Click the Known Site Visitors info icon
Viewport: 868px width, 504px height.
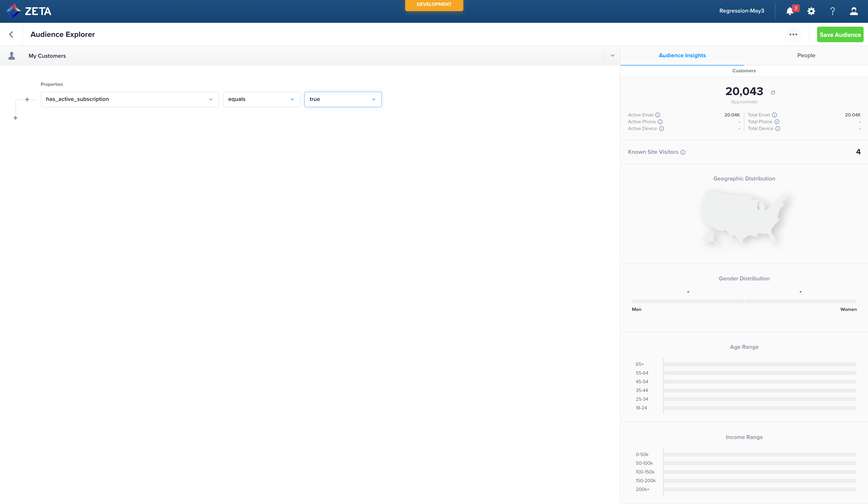[x=683, y=152]
